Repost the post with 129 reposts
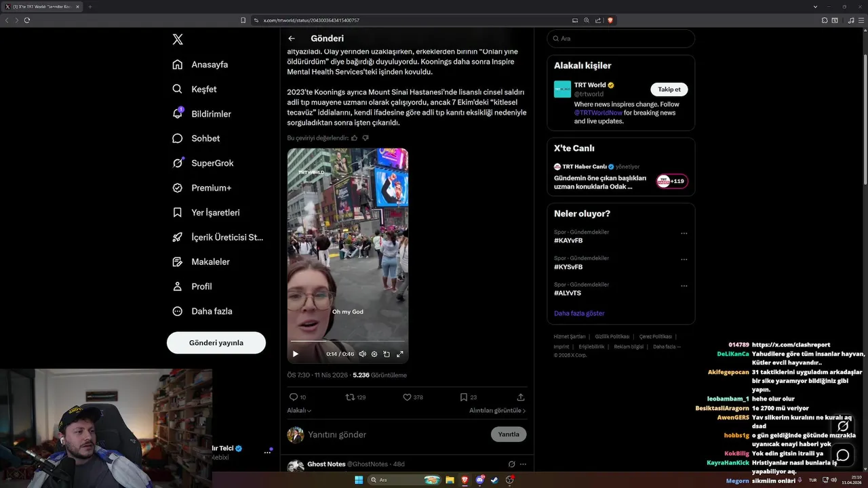 click(x=355, y=397)
